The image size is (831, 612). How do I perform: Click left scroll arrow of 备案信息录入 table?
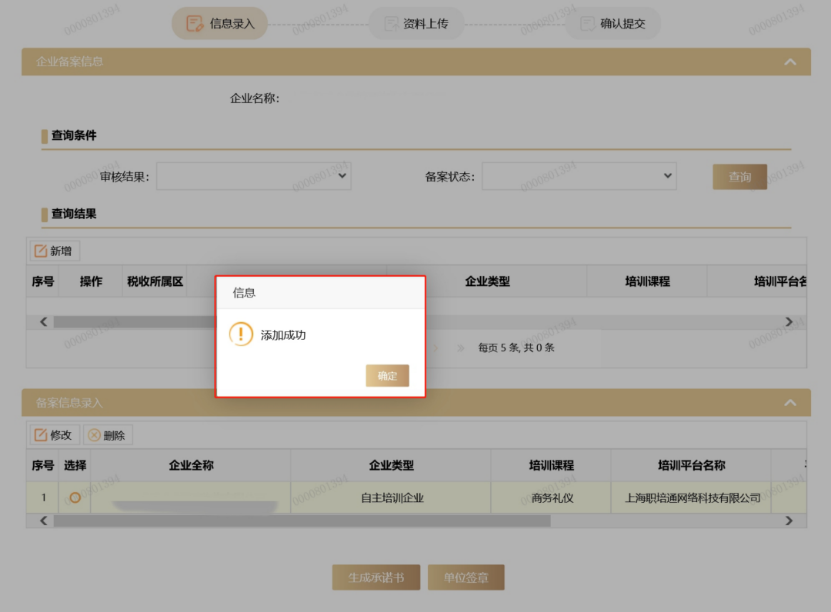point(43,521)
